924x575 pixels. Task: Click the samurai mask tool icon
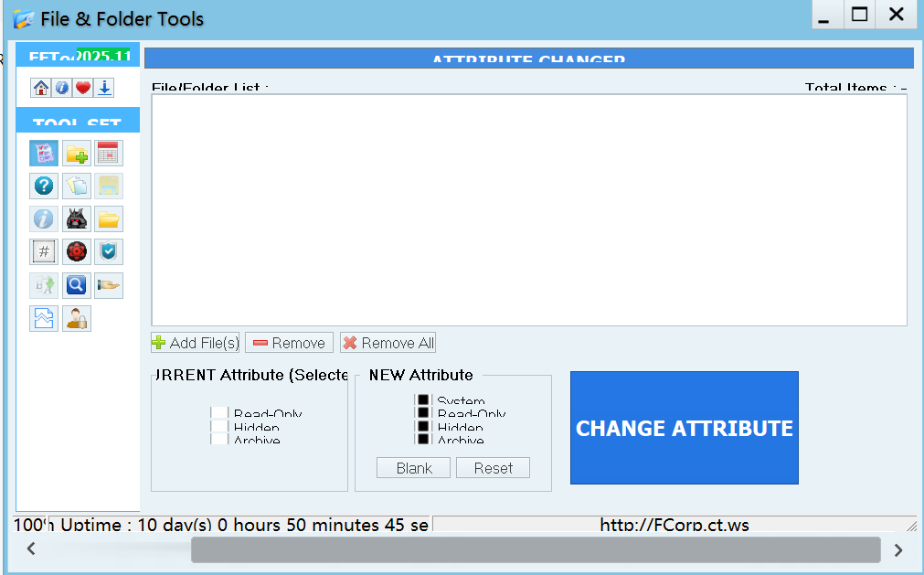coord(77,218)
